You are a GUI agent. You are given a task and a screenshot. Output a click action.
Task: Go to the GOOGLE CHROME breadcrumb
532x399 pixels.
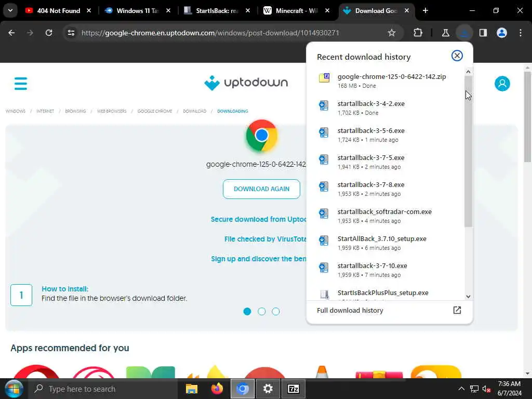[155, 111]
